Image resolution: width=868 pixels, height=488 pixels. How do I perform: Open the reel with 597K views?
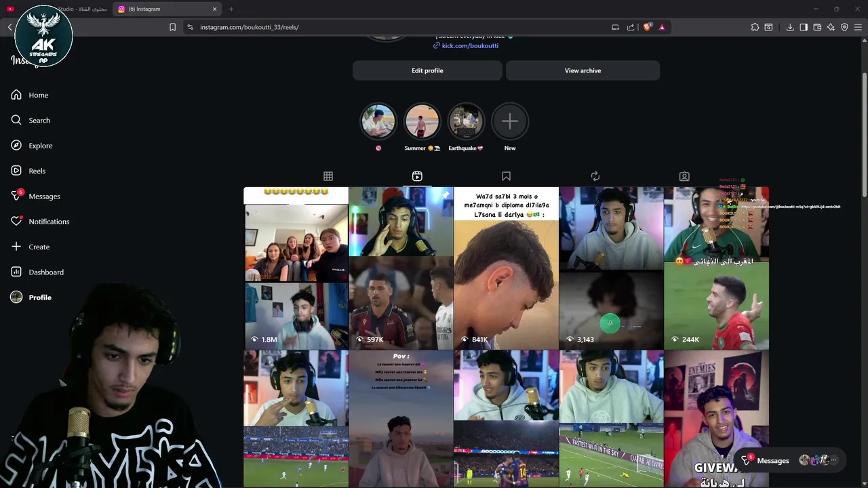point(401,268)
